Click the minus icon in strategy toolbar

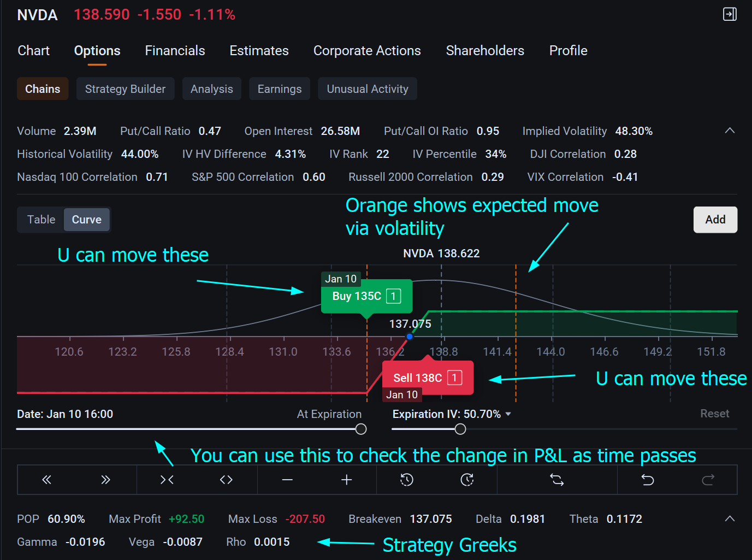[288, 480]
